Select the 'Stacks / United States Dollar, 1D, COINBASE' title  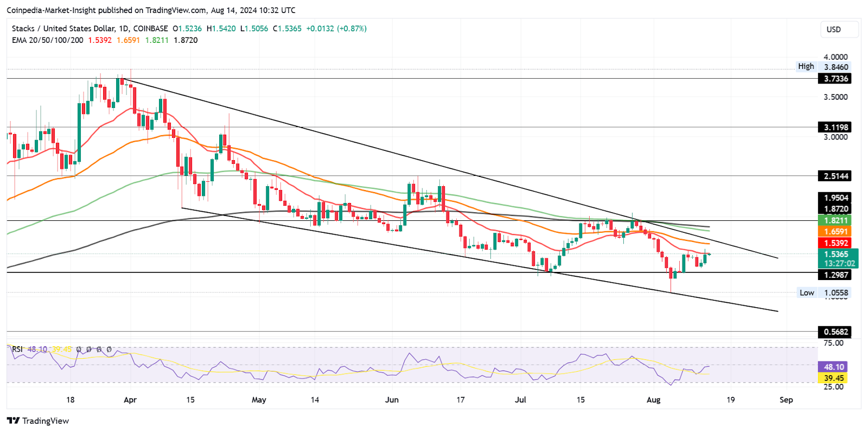[x=90, y=28]
